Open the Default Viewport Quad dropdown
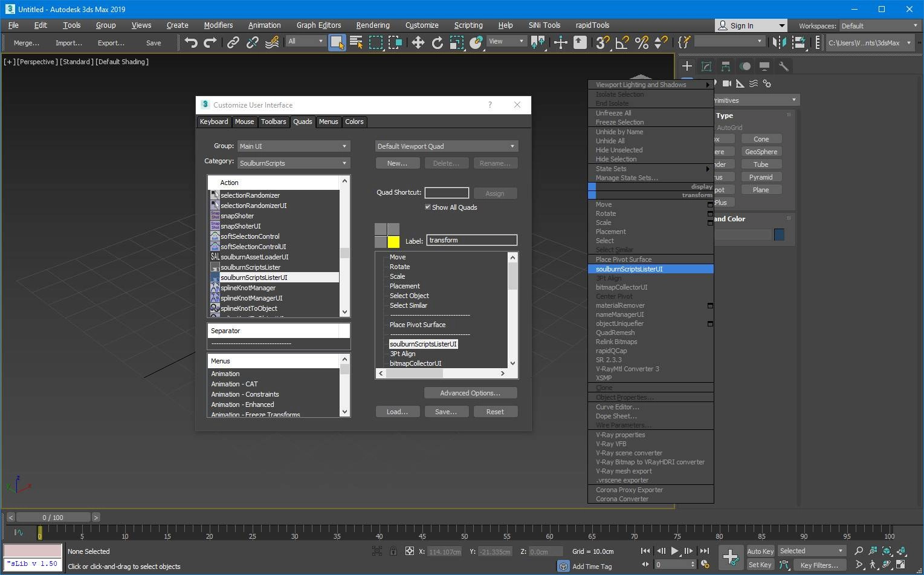This screenshot has height=575, width=924. coord(447,146)
